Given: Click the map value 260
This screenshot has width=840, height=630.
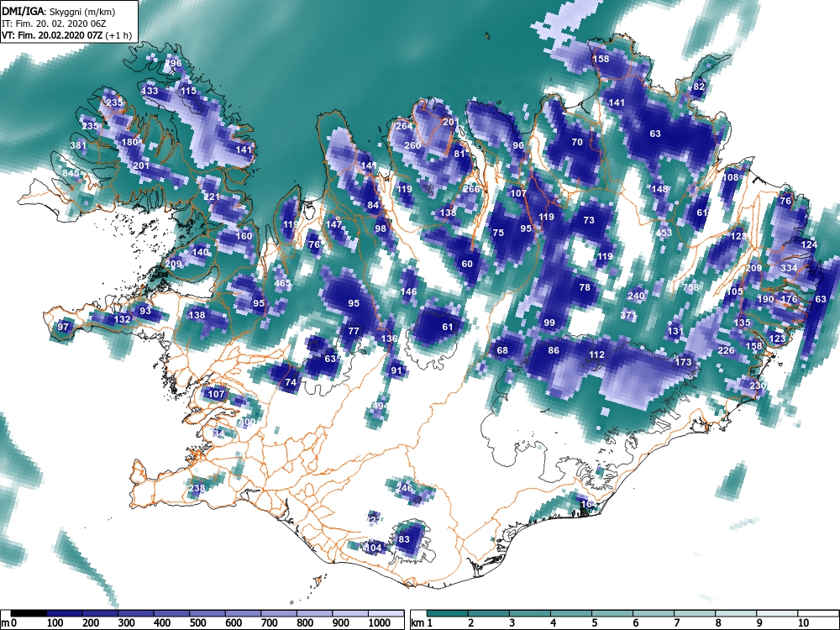Looking at the screenshot, I should 412,145.
